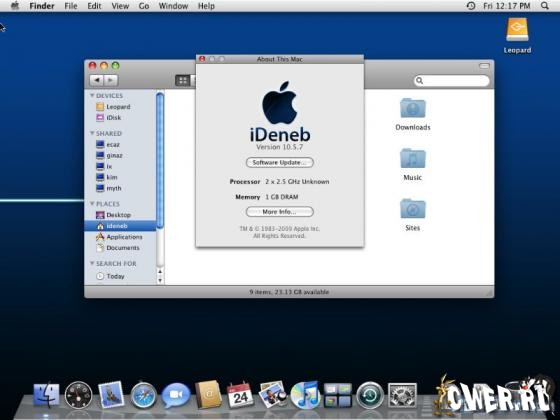
Task: Open System Preferences gear in Dock
Action: 402,395
